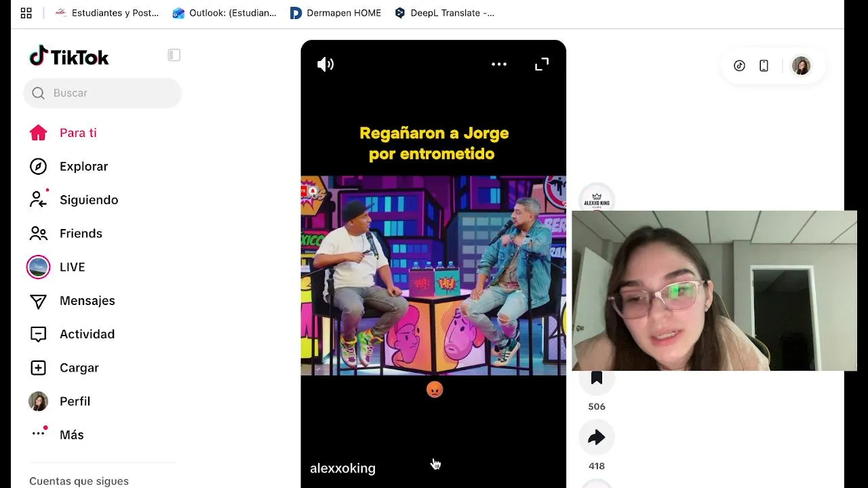The height and width of the screenshot is (488, 868).
Task: Open the DeepL Translate bookmark
Action: (444, 13)
